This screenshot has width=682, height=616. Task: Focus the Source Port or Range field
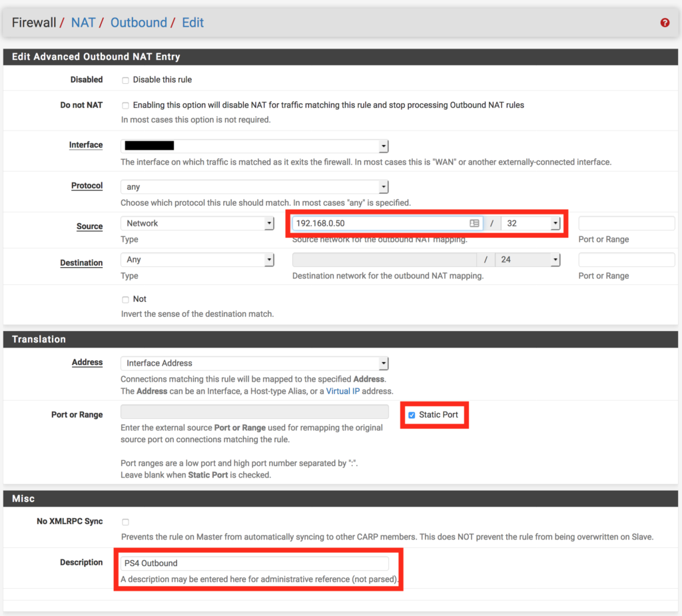[626, 223]
